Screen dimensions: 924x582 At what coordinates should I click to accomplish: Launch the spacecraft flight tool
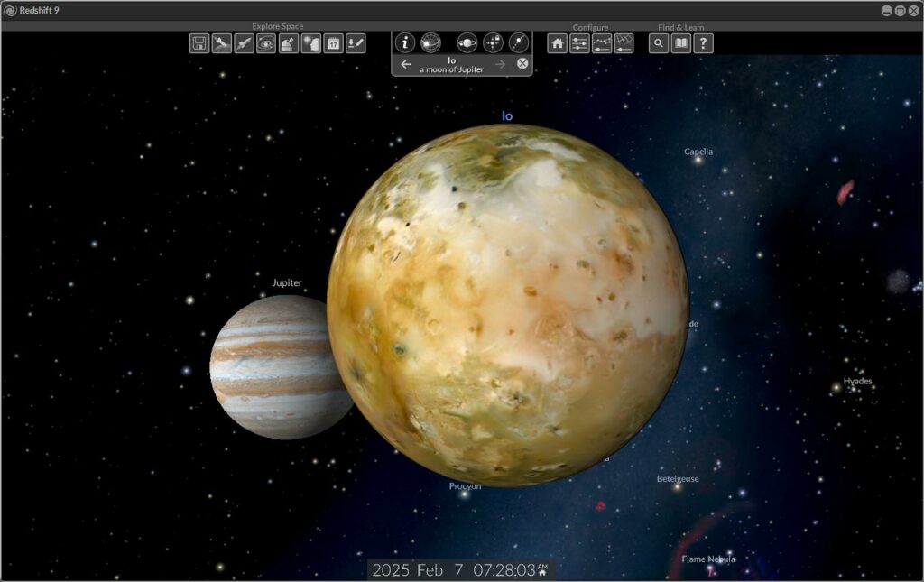244,43
